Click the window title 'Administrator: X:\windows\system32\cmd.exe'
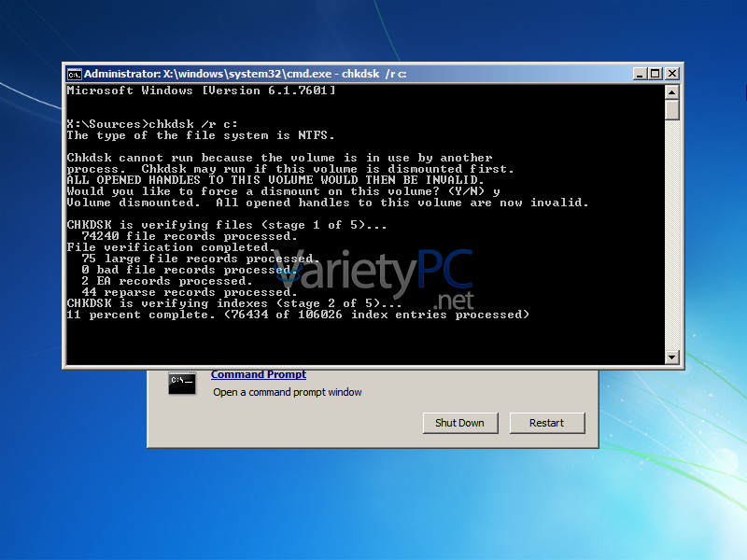 pyautogui.click(x=208, y=74)
